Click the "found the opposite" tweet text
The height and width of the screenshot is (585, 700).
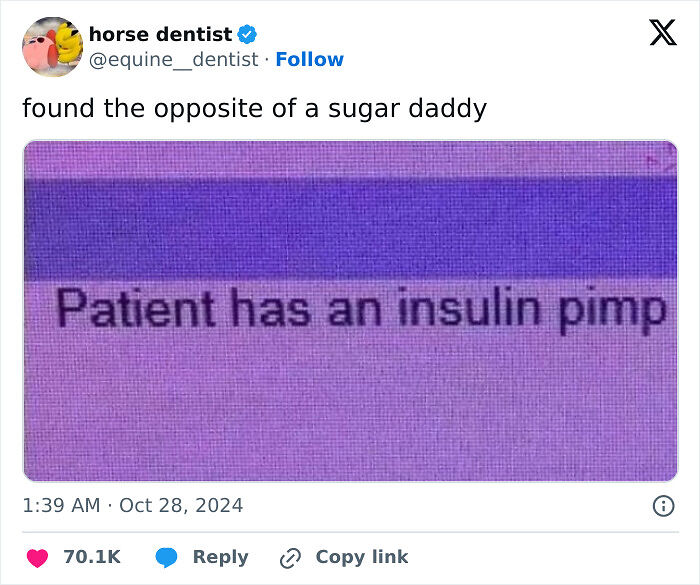tap(254, 108)
